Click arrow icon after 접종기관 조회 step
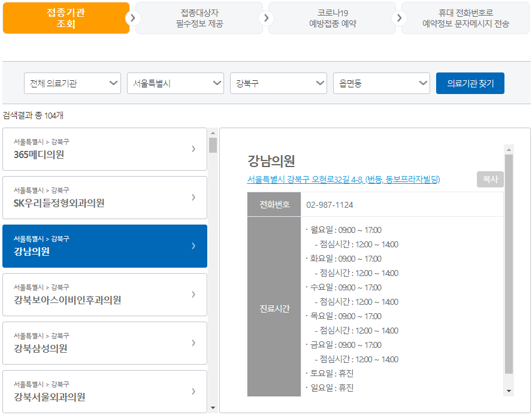 tap(132, 18)
